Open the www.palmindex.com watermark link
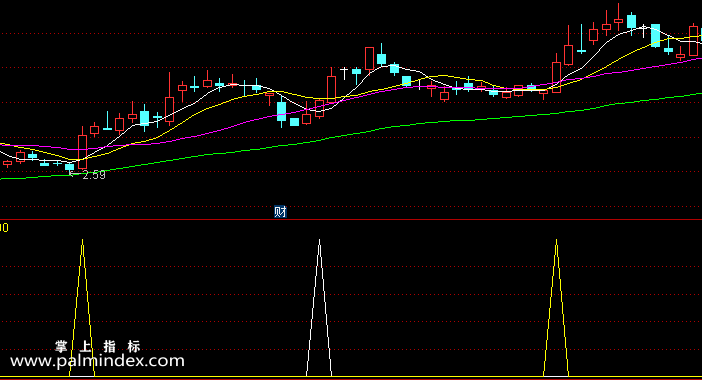The width and height of the screenshot is (702, 380). [97, 361]
